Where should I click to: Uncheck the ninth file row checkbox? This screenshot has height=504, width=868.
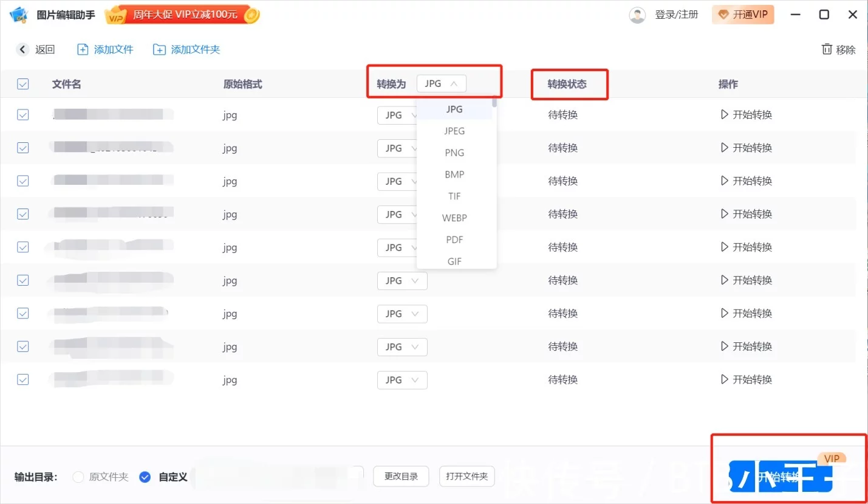tap(23, 379)
